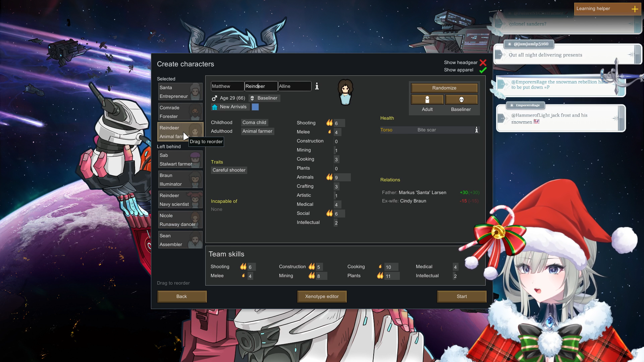
Task: Open the Baseliner xenotype label dropdown
Action: pyautogui.click(x=264, y=98)
